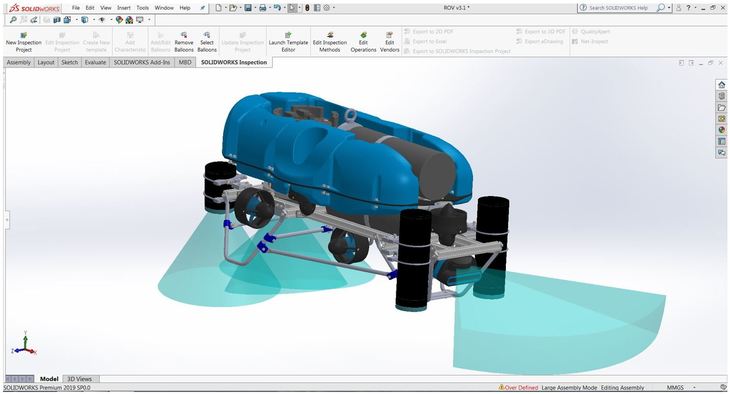The height and width of the screenshot is (394, 730).
Task: Click the File Properties icon in title toolbar
Action: tap(317, 8)
